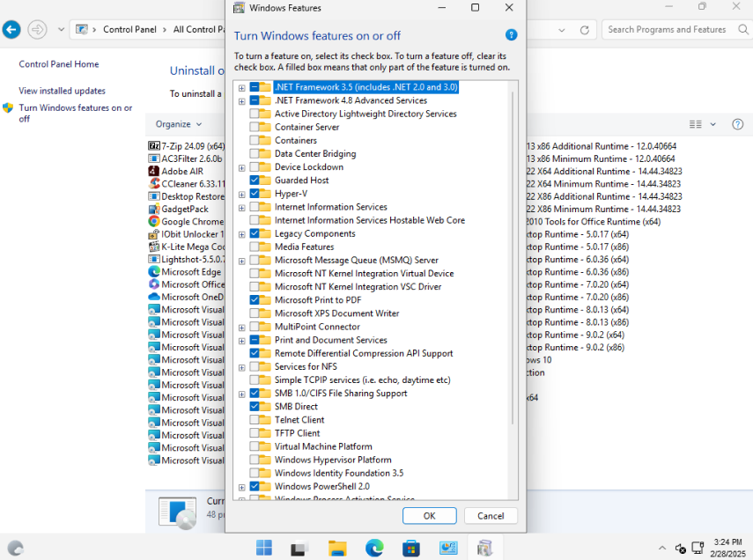753x560 pixels.
Task: Expand Legacy Components node
Action: (241, 234)
